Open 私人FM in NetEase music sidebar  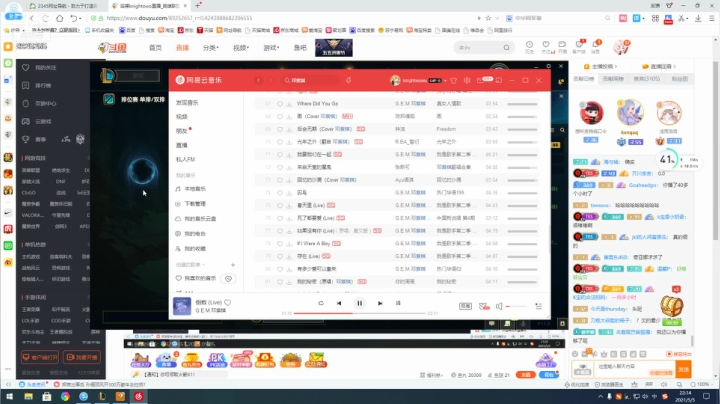pos(186,159)
